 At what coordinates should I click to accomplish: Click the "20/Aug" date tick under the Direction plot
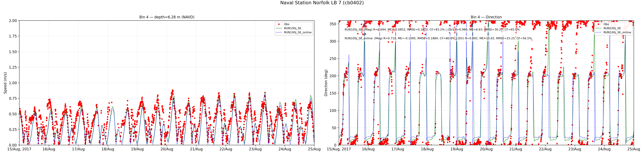[486, 149]
